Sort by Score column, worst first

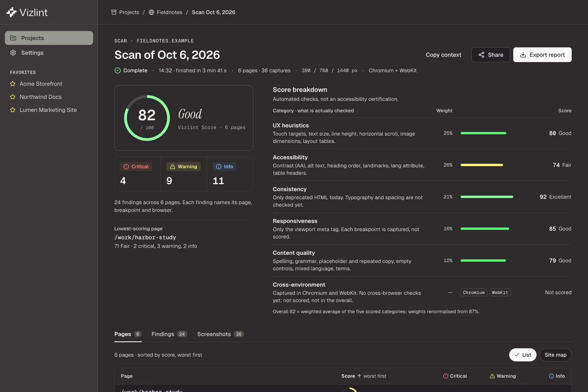click(x=364, y=376)
